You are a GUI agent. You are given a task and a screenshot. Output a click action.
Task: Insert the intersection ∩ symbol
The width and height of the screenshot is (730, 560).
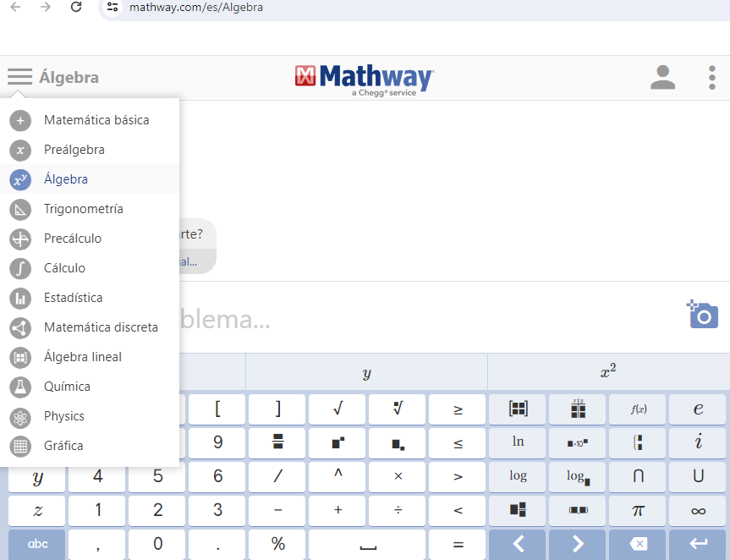tap(639, 476)
